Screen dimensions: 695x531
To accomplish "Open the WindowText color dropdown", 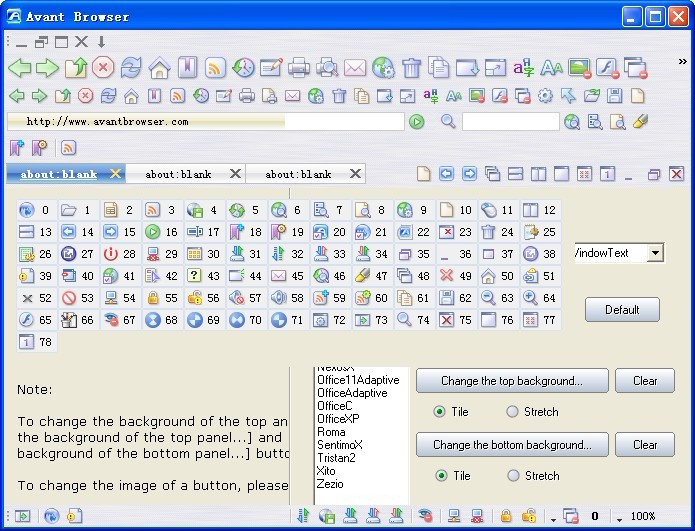I will [x=655, y=253].
